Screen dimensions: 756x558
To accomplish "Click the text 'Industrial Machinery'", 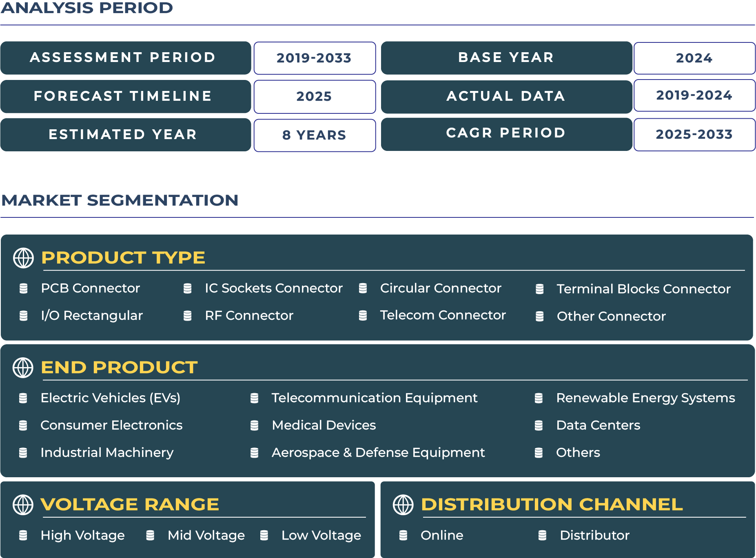I will coord(107,453).
